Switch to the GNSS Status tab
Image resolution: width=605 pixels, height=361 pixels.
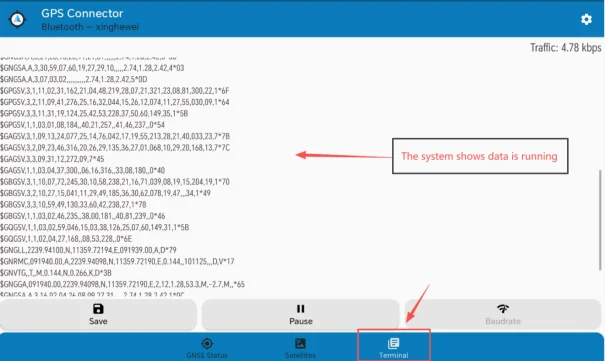click(x=207, y=348)
